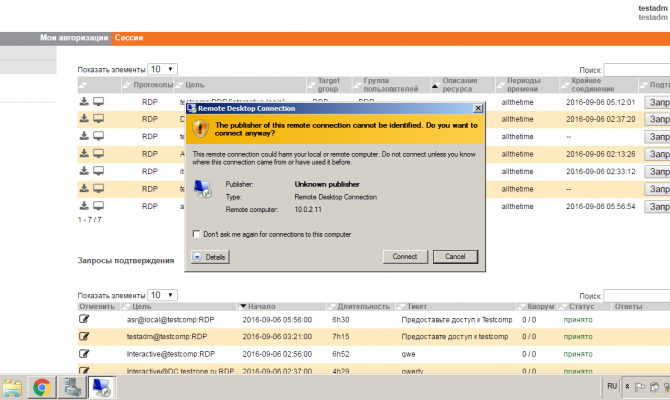This screenshot has width=670, height=400.
Task: Click monitor icon in 05:12:01 session row
Action: 98,101
